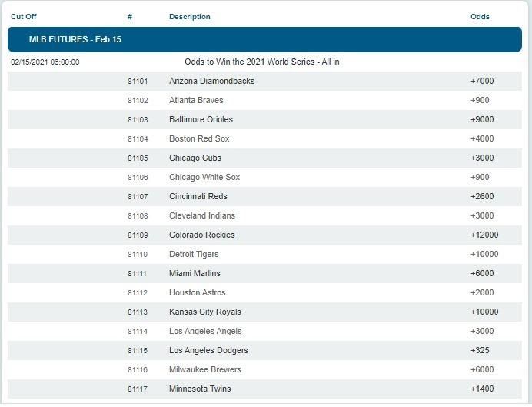
Task: Pick the +325 odds for Los Angeles Dodgers
Action: (x=480, y=350)
